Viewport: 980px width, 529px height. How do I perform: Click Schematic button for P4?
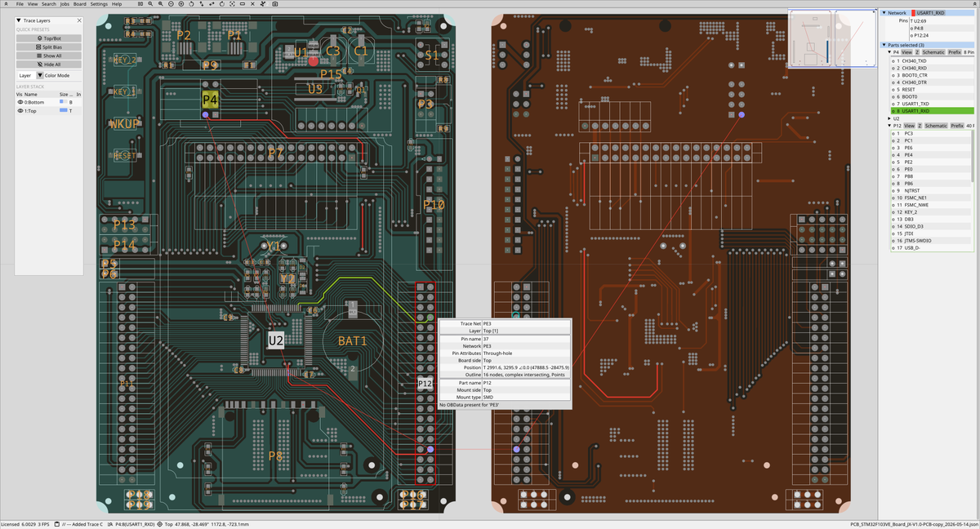tap(933, 52)
